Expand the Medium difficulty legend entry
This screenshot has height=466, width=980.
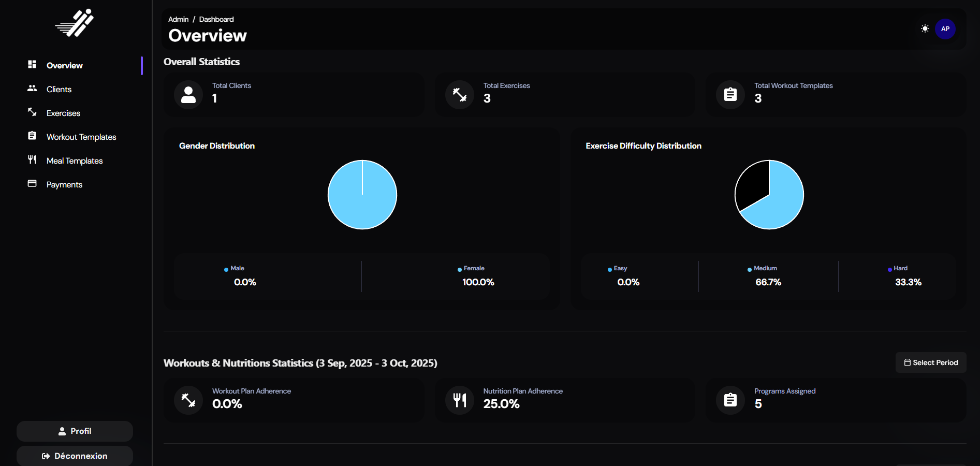(x=762, y=268)
